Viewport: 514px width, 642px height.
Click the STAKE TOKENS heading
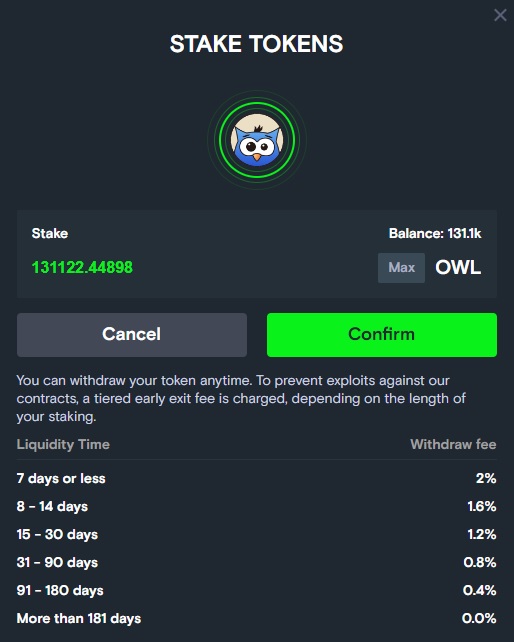tap(257, 44)
